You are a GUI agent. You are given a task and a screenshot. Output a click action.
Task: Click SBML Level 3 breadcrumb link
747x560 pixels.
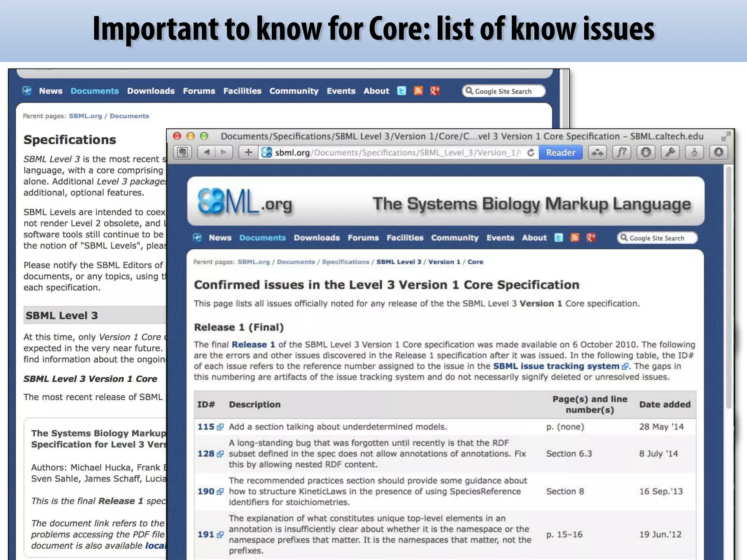pyautogui.click(x=399, y=262)
